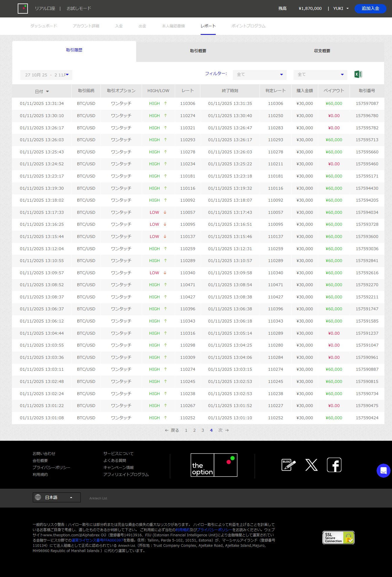Open the X social media icon

311,465
